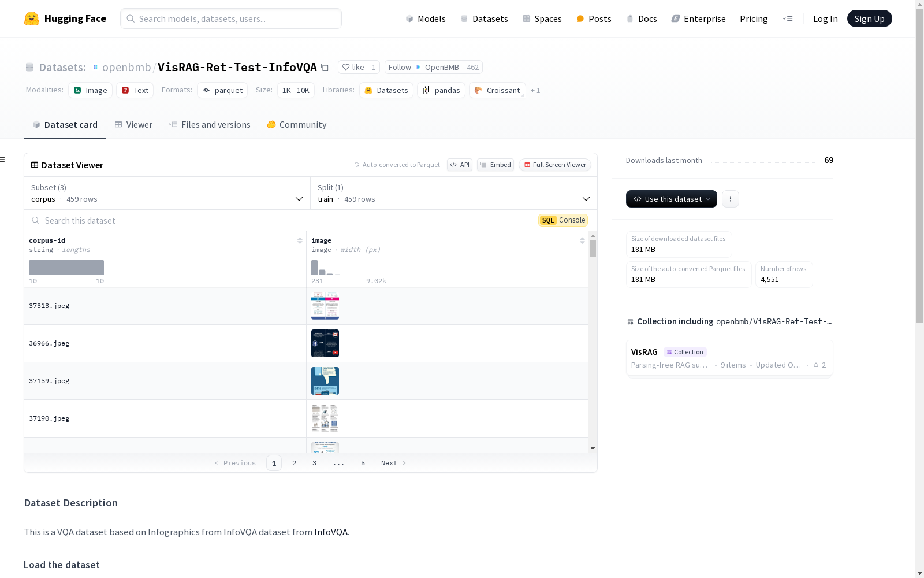Open the navigation menu icon beside Pricing
924x578 pixels.
pyautogui.click(x=787, y=18)
